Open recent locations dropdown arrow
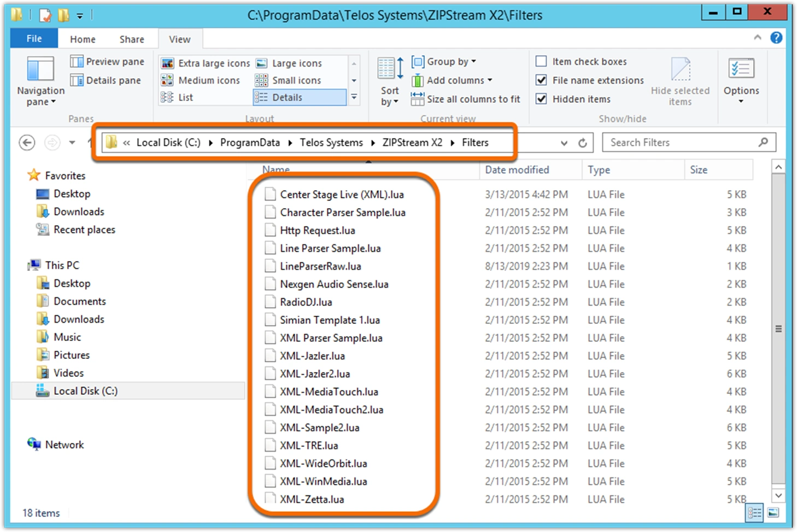Viewport: 797px width, 532px height. point(72,143)
